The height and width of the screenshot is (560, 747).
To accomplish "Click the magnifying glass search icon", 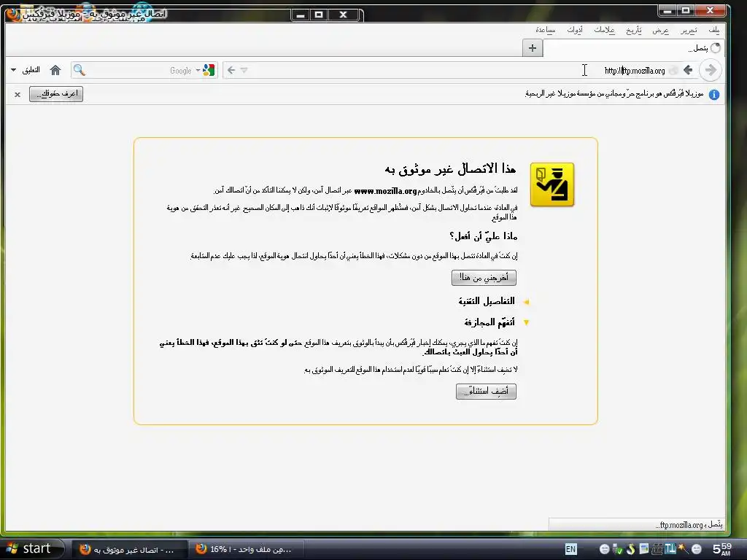I will [x=79, y=70].
